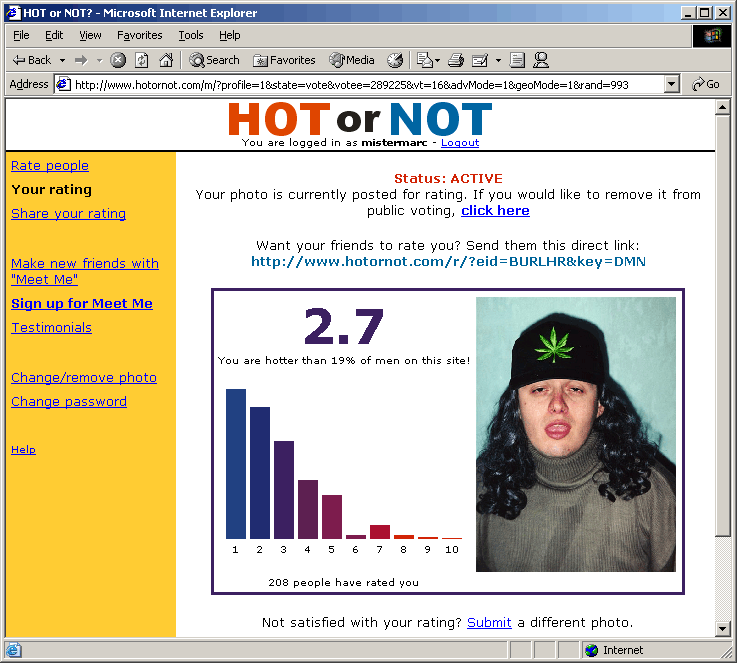Viewport: 737px width, 663px height.
Task: Click the Mail toolbar icon
Action: point(425,60)
